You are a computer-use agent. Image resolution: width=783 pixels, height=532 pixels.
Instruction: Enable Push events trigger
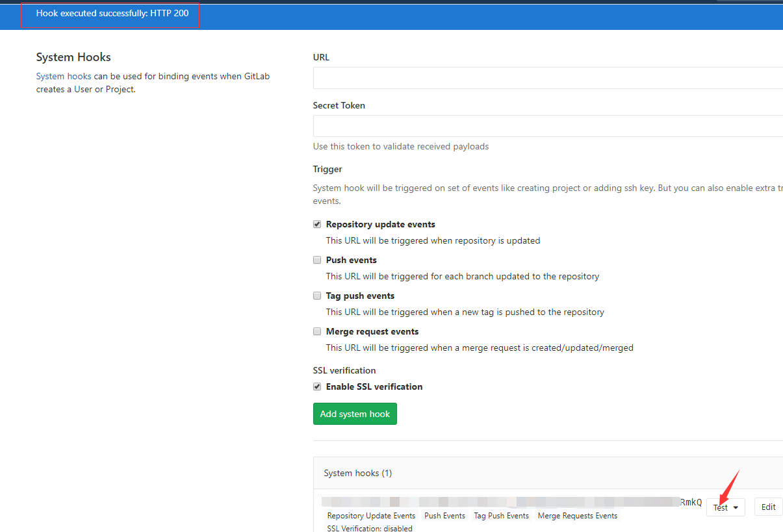point(316,259)
